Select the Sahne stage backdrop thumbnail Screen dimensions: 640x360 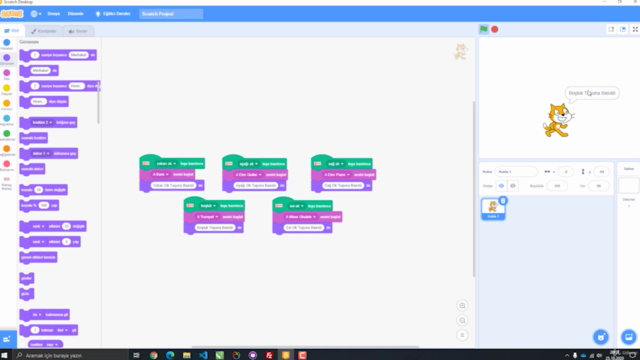click(x=629, y=186)
